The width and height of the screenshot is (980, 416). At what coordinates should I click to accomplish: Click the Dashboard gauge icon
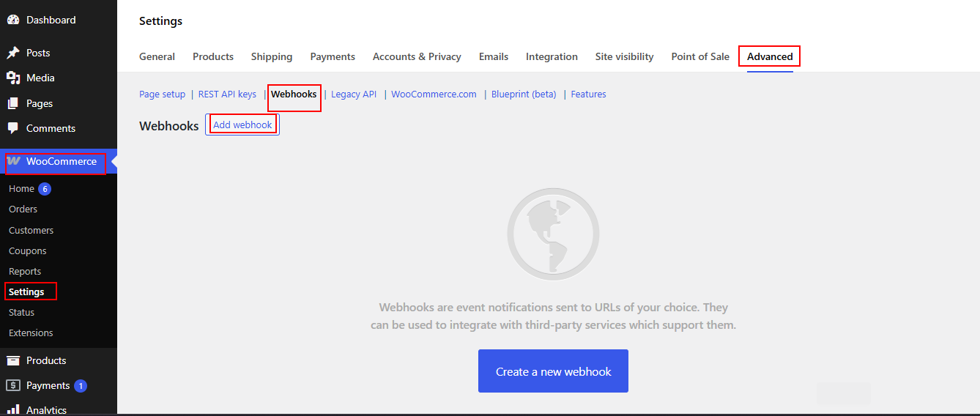tap(12, 20)
